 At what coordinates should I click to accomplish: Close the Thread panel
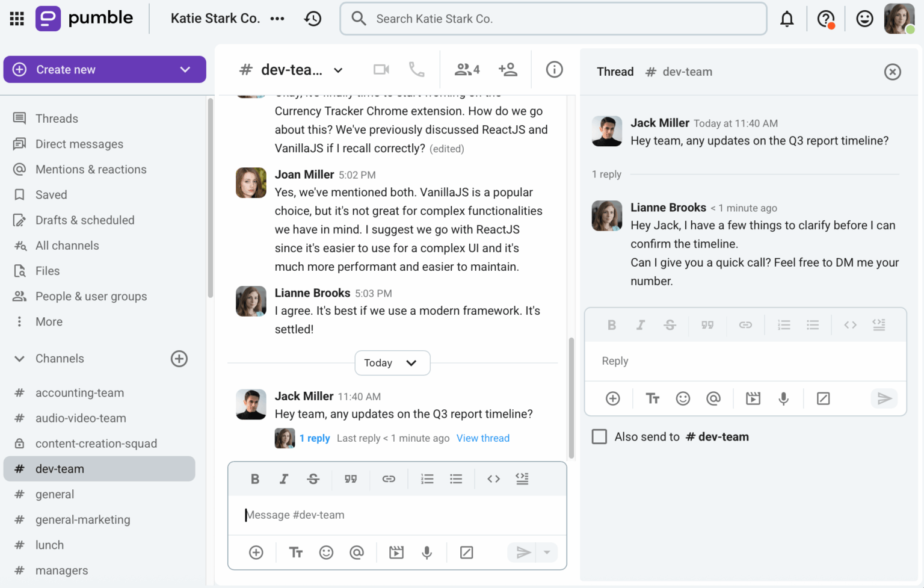pos(892,72)
